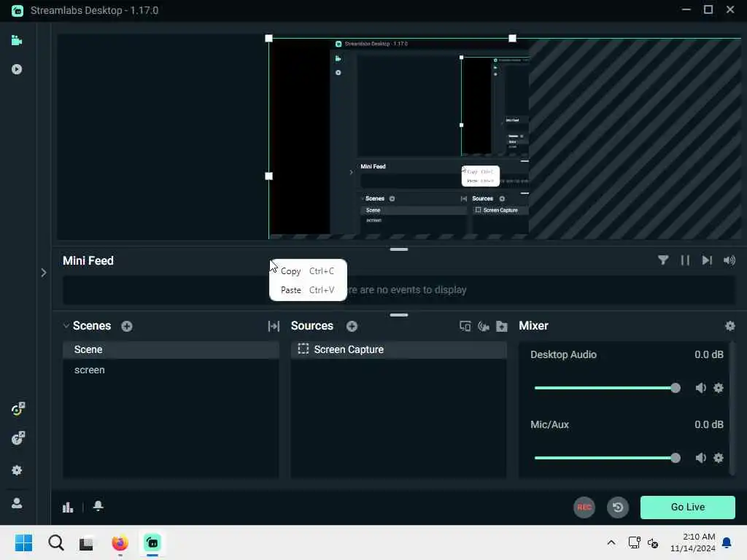
Task: Expand the left side panel arrow
Action: (43, 273)
